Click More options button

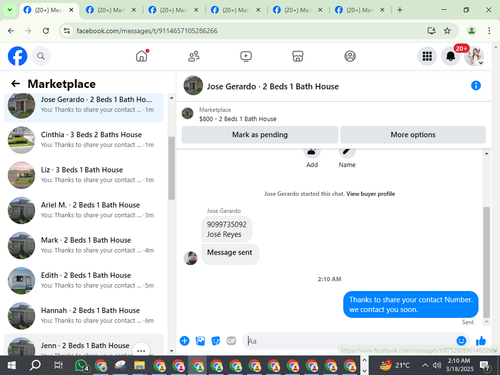tap(413, 135)
